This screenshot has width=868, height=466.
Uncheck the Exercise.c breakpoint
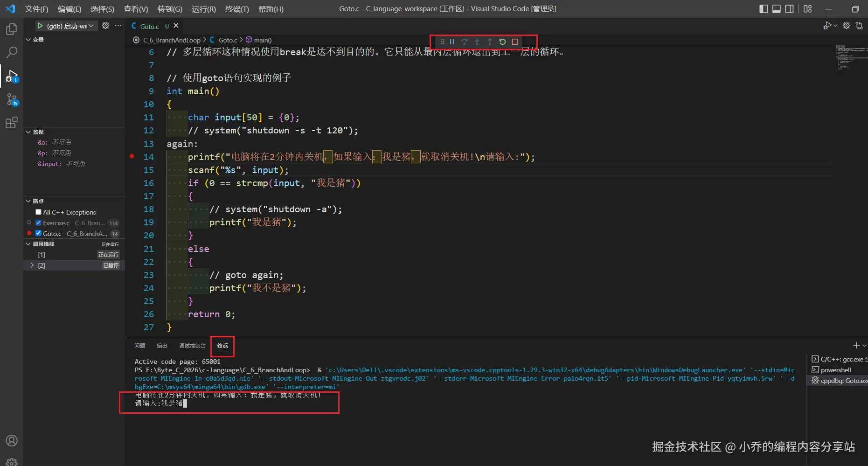click(x=38, y=223)
